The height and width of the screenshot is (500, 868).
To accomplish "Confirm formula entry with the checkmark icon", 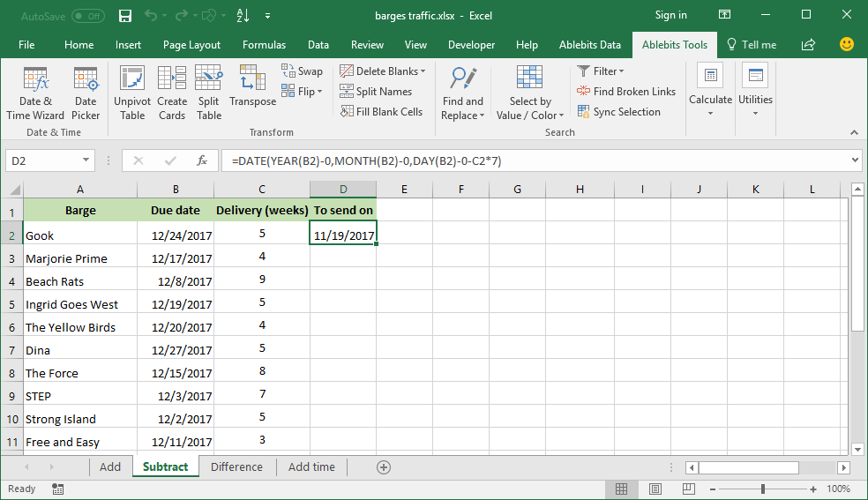I will [x=170, y=160].
